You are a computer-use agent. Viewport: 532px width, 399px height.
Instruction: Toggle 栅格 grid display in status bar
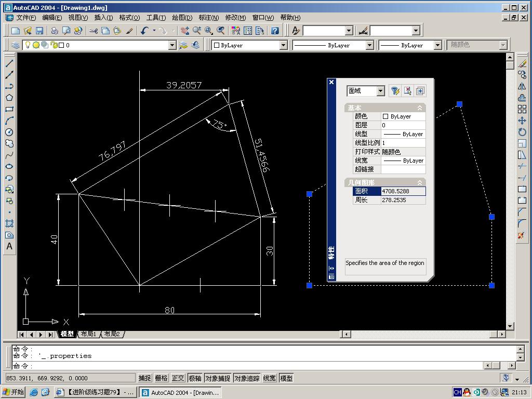point(161,378)
